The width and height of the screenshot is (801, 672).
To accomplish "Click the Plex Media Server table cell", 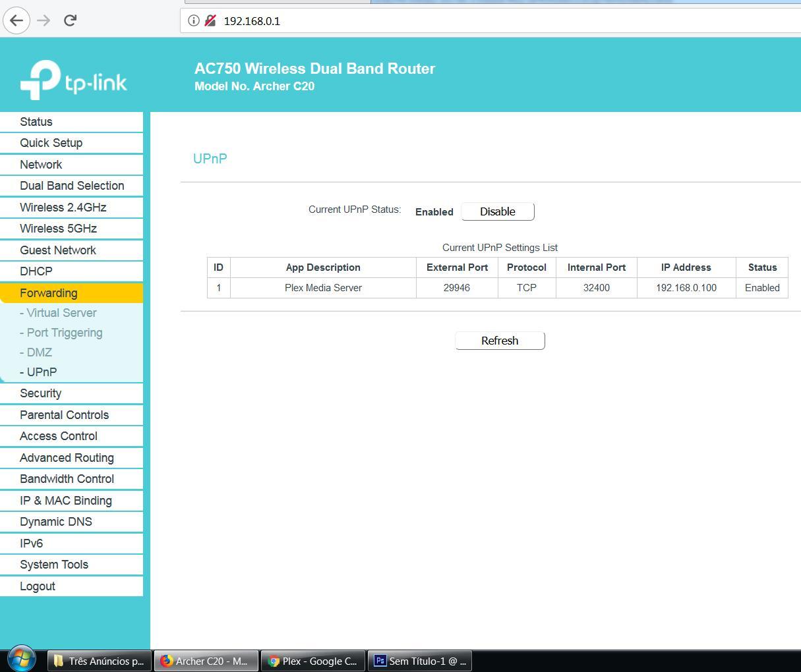I will pyautogui.click(x=323, y=288).
